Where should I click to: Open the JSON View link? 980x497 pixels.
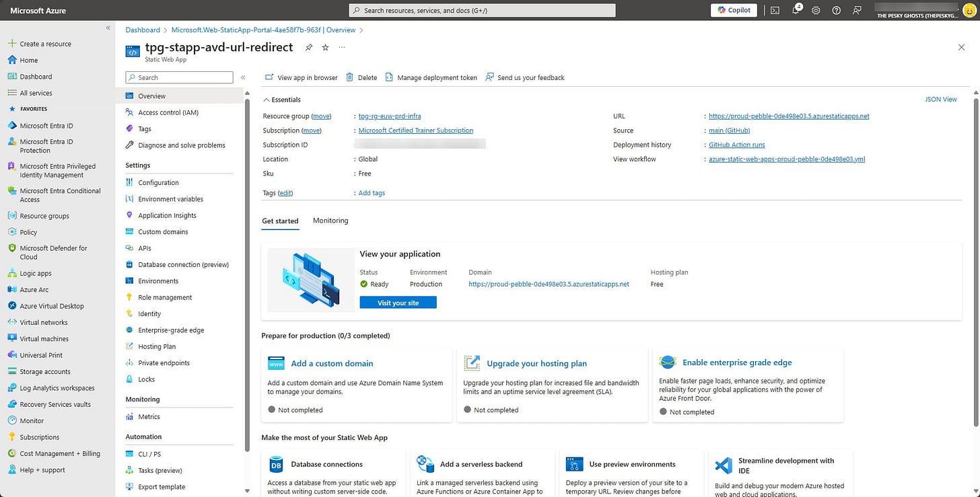(x=941, y=100)
